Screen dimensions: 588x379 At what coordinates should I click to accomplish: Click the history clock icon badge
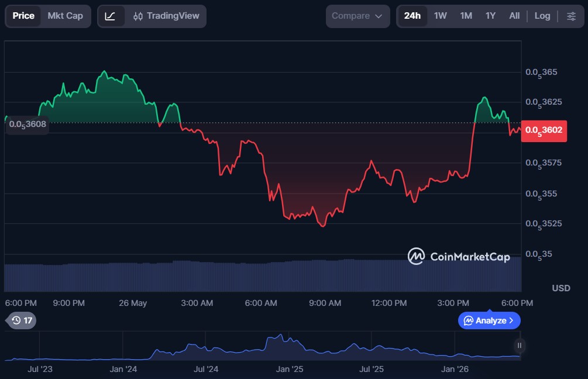tap(22, 321)
